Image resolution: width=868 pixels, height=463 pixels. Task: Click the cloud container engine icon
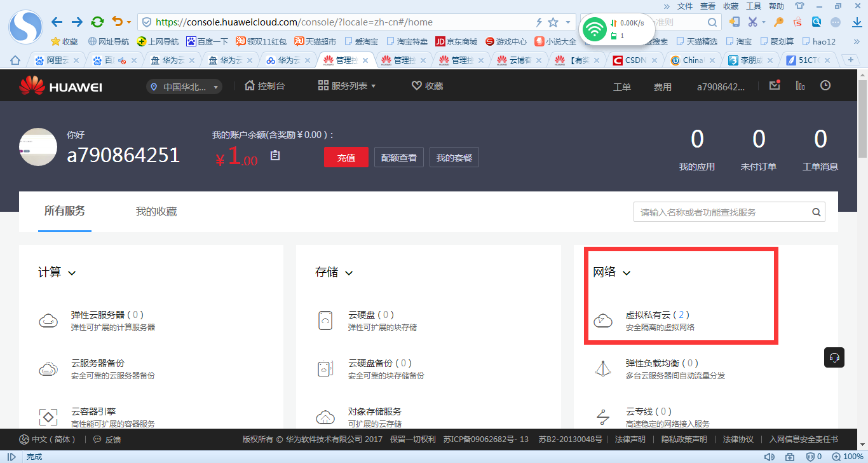coord(49,417)
